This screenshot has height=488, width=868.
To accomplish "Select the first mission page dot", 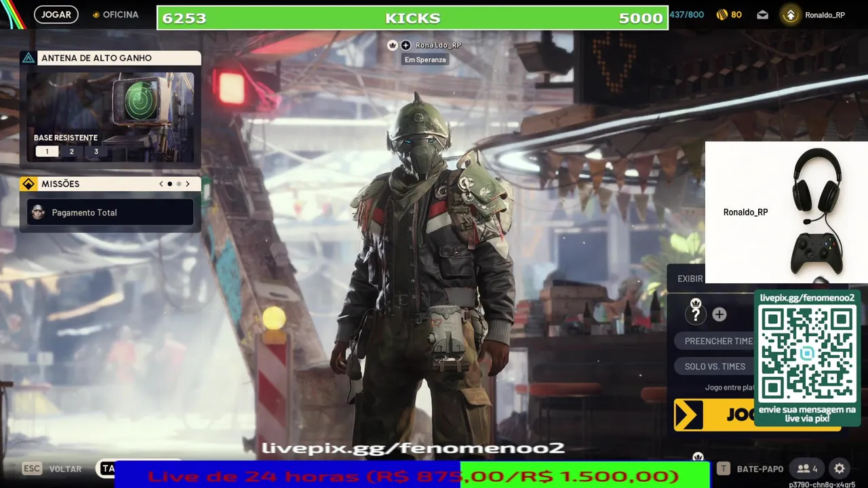I will [170, 184].
